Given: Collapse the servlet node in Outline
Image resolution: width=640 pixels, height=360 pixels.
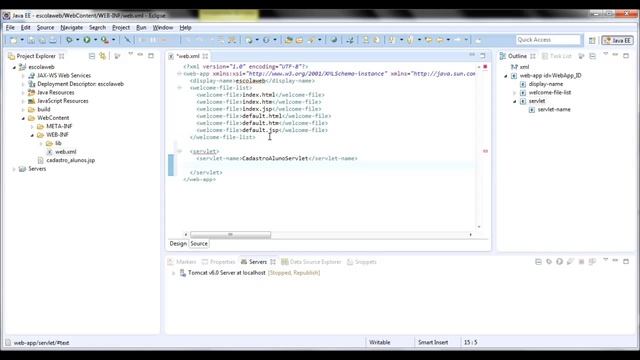Looking at the screenshot, I should pyautogui.click(x=514, y=101).
